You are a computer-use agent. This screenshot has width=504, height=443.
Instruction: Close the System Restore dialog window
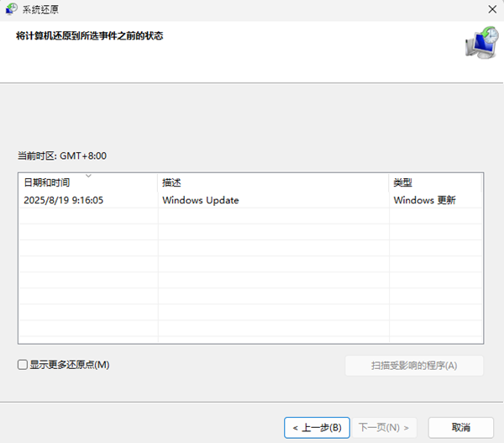point(490,8)
